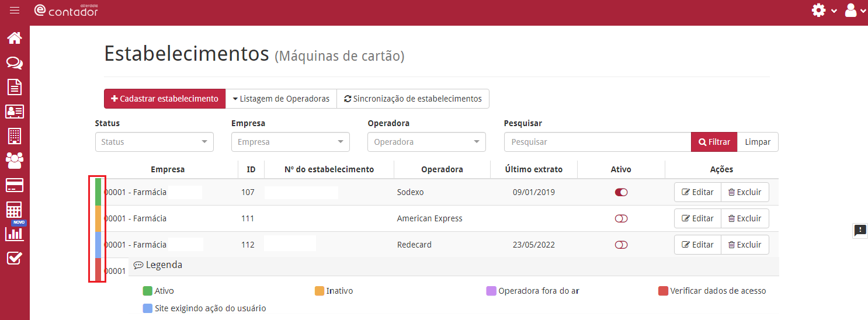Enable the American Express active toggle

click(x=621, y=218)
